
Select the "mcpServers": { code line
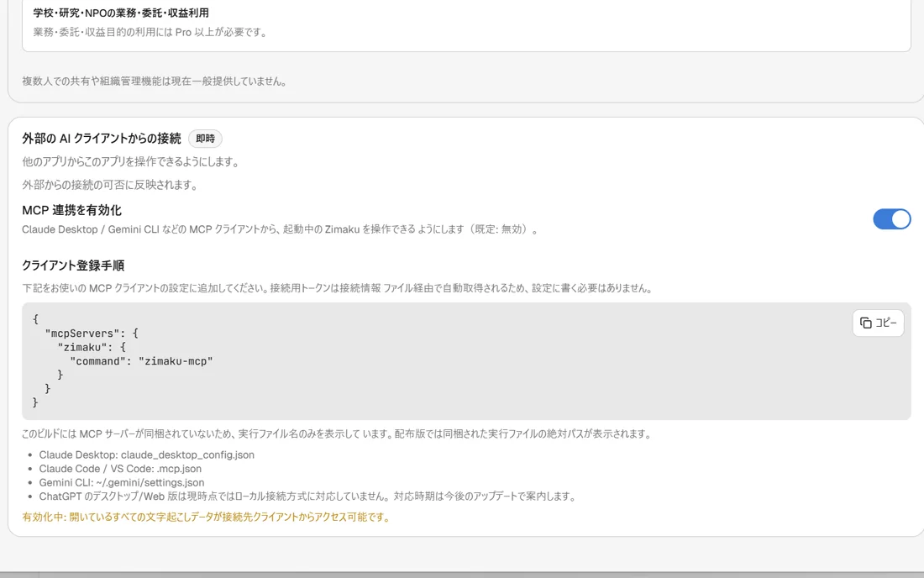[x=92, y=334]
